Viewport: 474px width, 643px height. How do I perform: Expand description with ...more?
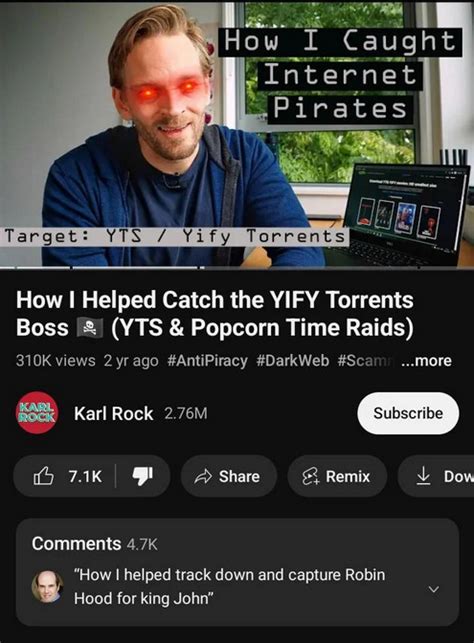pos(426,361)
